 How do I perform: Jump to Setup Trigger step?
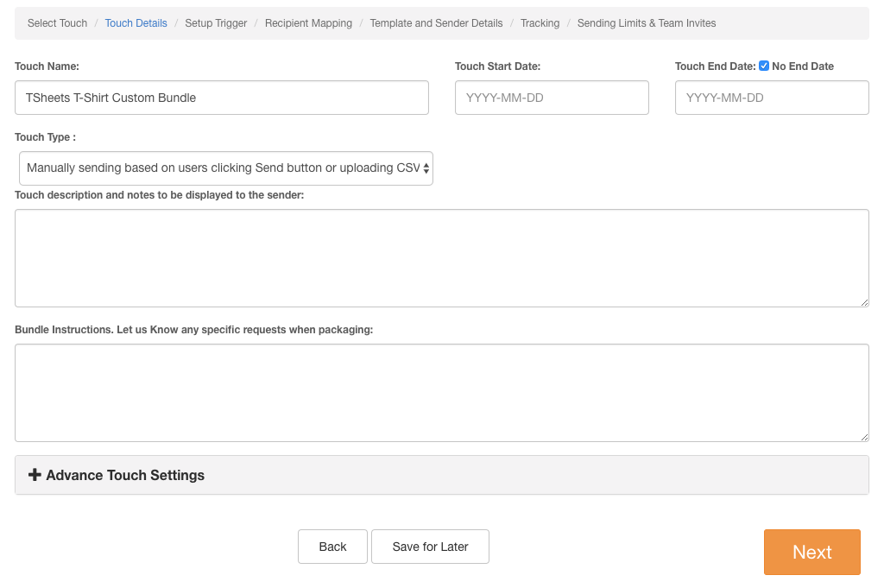coord(216,23)
